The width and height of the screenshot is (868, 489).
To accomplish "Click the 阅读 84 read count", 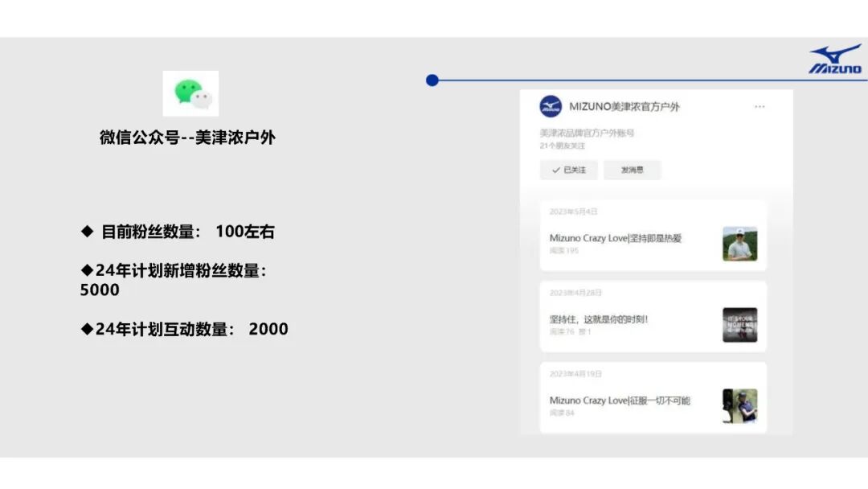I will click(x=561, y=413).
